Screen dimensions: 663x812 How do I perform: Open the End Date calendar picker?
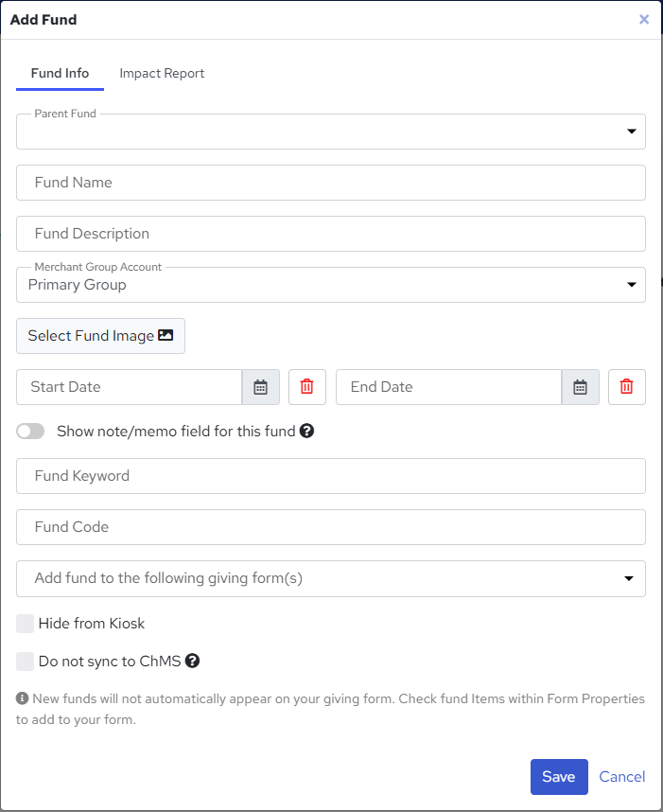(581, 387)
